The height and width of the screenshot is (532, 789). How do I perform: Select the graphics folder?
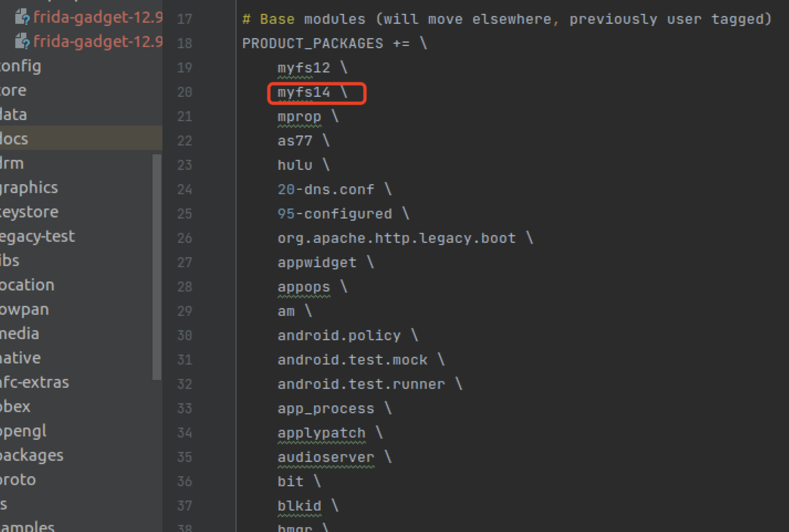click(29, 188)
